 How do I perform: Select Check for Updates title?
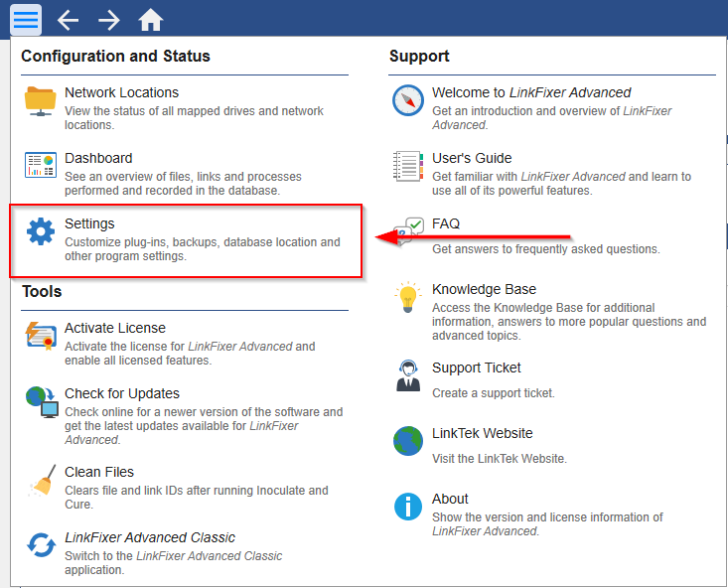click(x=122, y=393)
